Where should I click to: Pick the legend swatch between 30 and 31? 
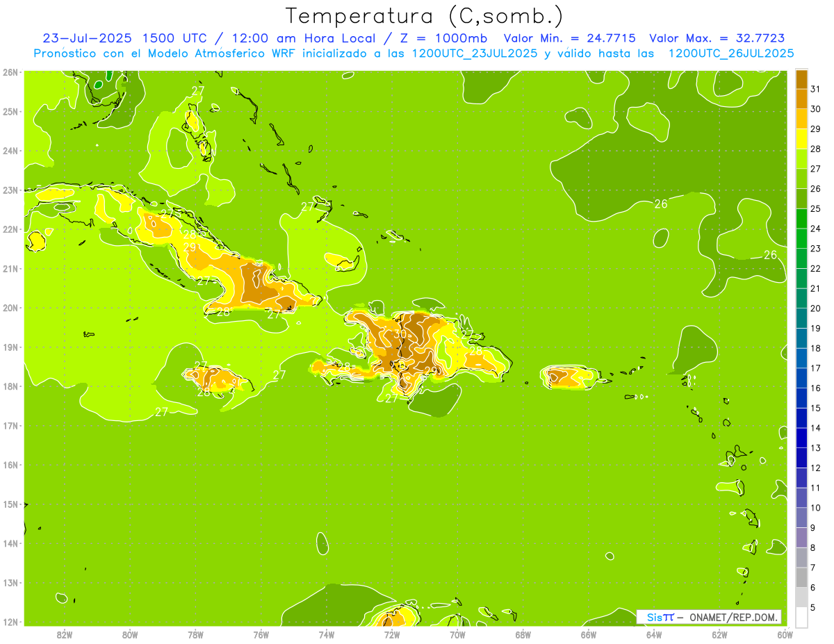click(x=801, y=99)
